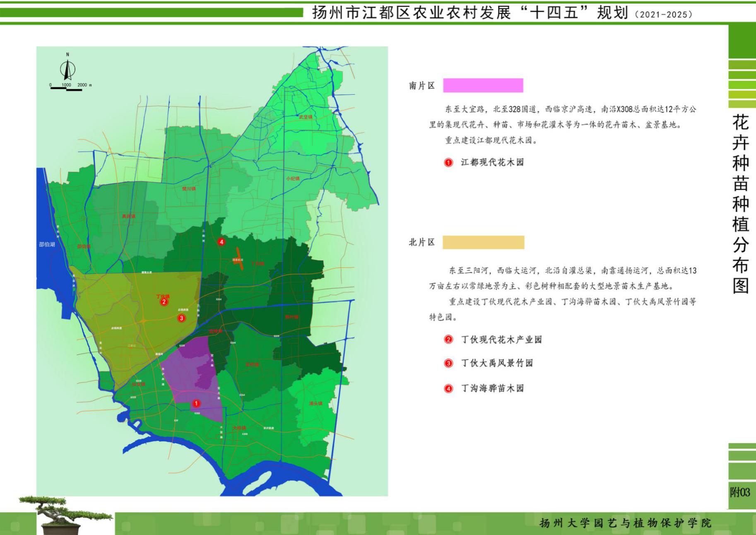Click the map scale bar
The image size is (756, 535).
coord(66,88)
